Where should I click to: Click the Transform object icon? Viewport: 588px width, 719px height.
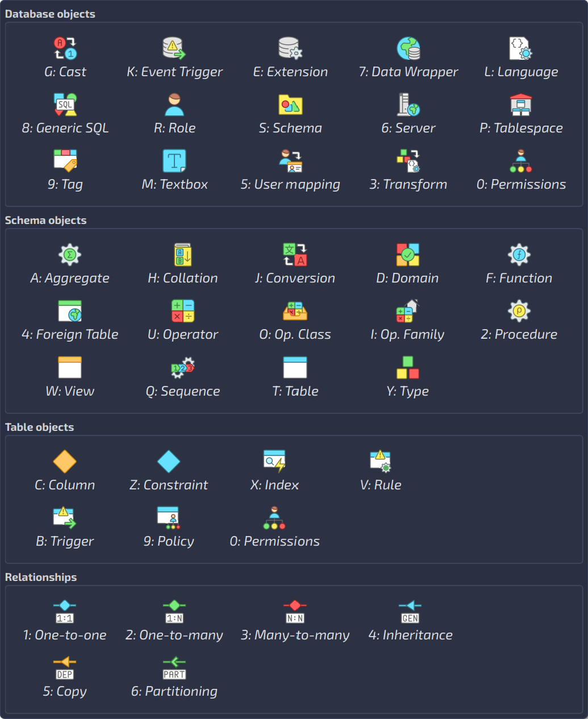(408, 161)
